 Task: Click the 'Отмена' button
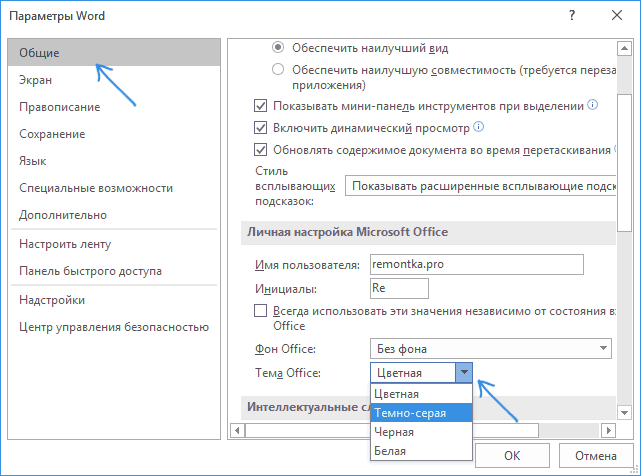[x=596, y=455]
